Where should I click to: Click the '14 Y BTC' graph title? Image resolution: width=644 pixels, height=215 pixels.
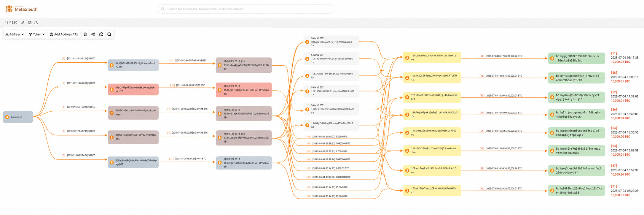click(11, 23)
